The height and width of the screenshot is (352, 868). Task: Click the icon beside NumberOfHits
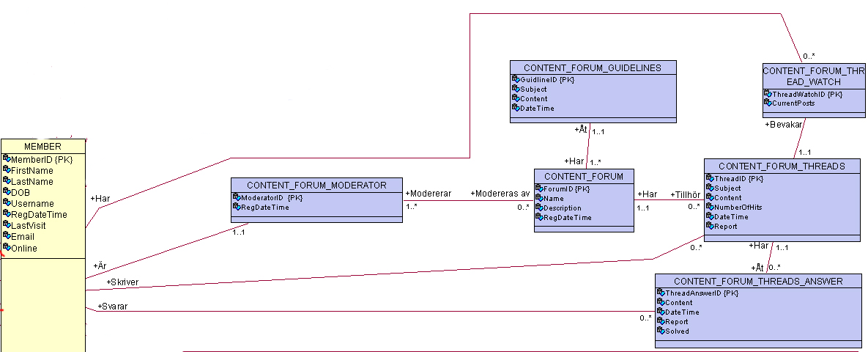tap(710, 207)
